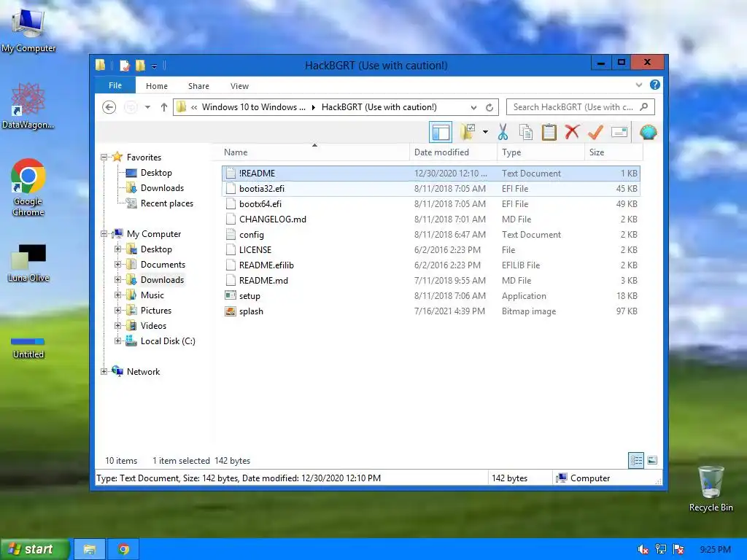Open the address bar history dropdown
This screenshot has height=560, width=747.
pos(473,108)
